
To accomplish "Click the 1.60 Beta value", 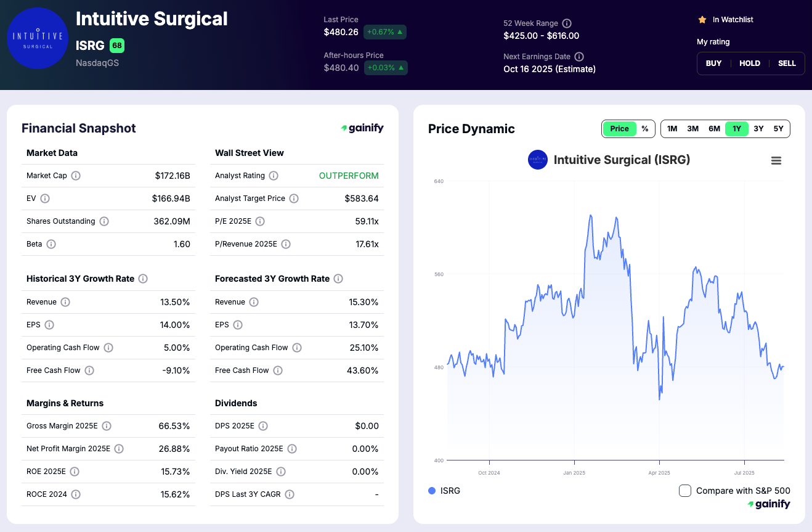I will point(182,244).
